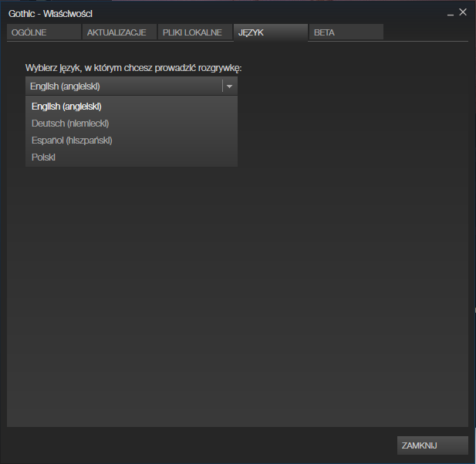
Task: Click the 'Gothic - Właściwości' window title
Action: tap(50, 14)
